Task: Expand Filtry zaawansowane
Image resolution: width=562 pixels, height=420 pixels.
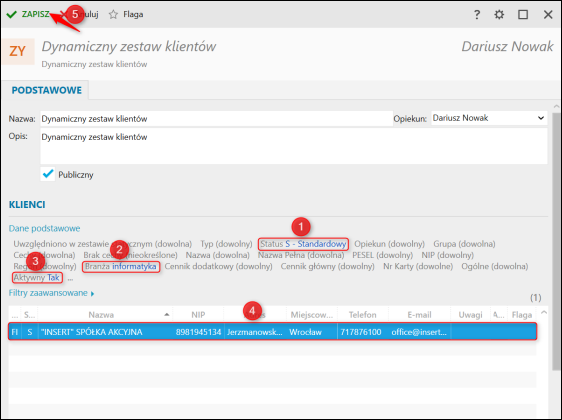Action: point(51,293)
